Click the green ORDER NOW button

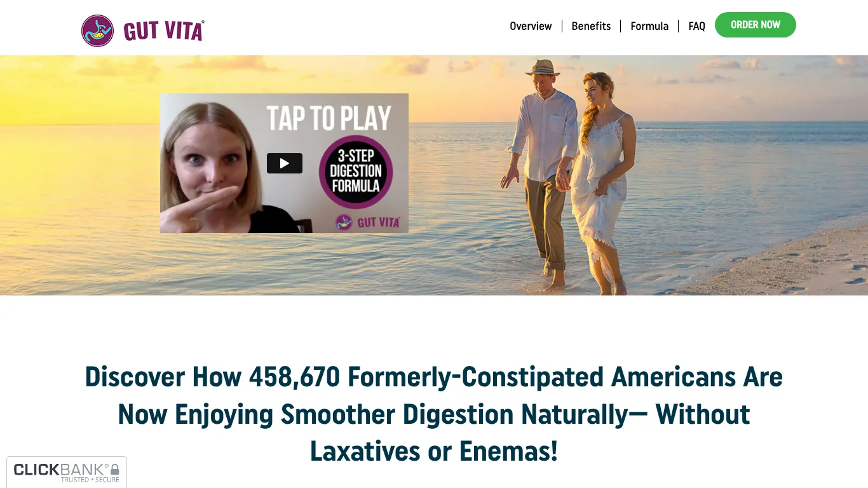pos(756,25)
